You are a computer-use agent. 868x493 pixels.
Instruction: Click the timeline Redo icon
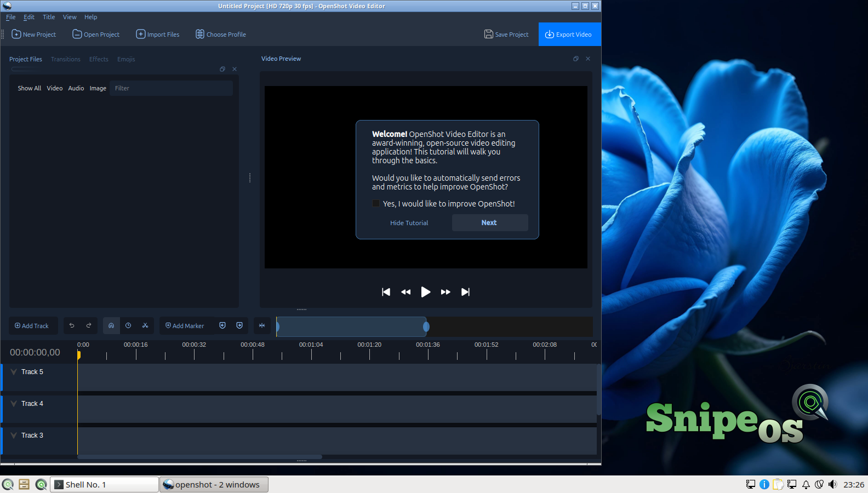89,325
